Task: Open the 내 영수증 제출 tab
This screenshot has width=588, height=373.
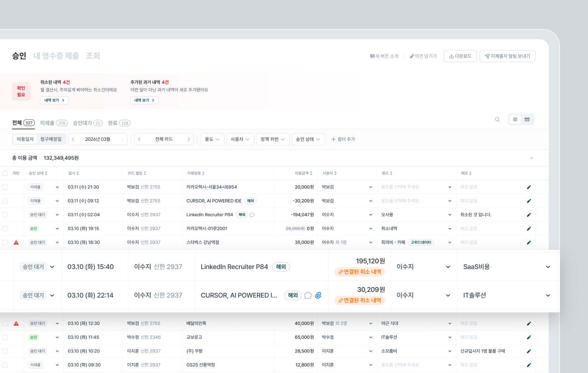Action: (56, 56)
